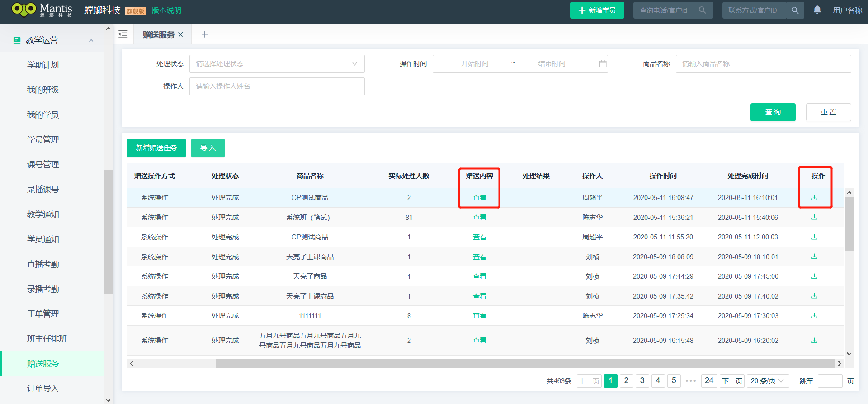Screen dimensions: 868x404
Task: Download row for product 1111111
Action: coord(814,316)
